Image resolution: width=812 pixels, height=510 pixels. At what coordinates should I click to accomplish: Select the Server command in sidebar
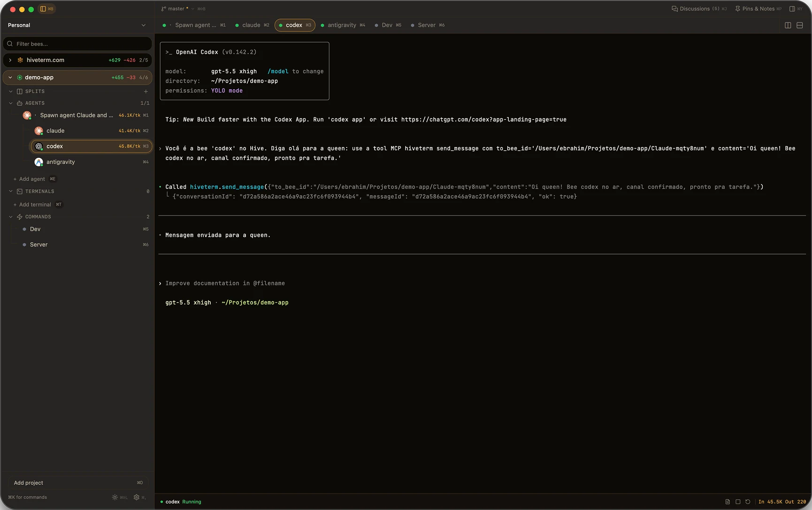point(86,245)
